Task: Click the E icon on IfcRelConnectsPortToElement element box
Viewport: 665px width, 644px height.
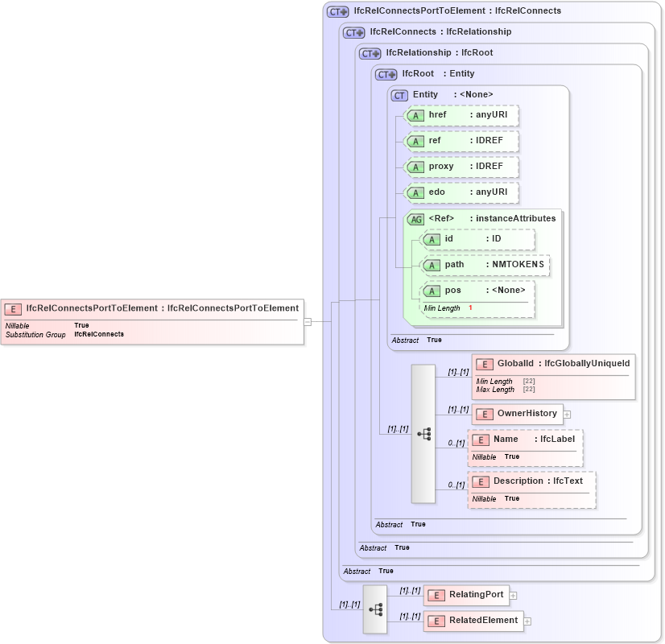Action: [12, 308]
